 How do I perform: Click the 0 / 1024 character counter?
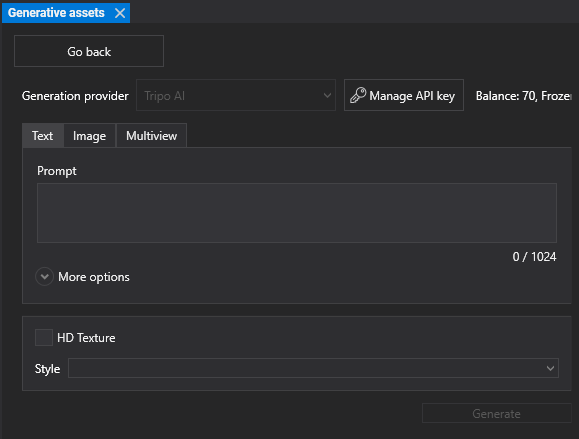click(534, 257)
